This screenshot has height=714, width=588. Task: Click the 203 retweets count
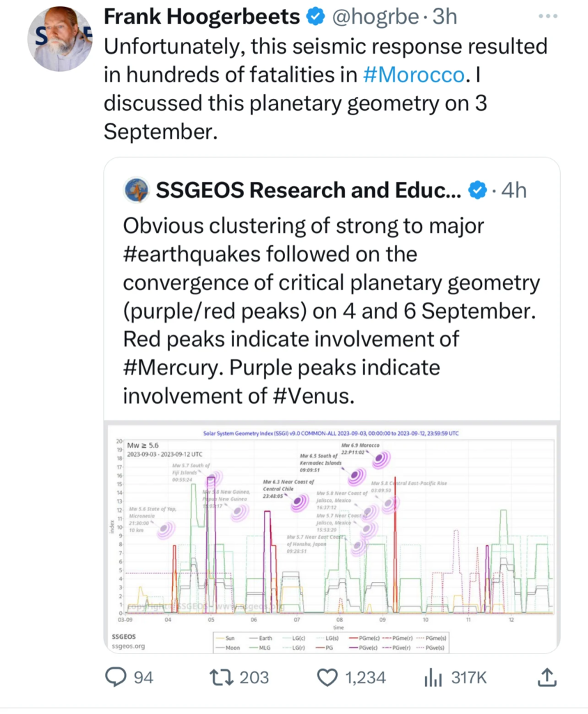coord(254,678)
